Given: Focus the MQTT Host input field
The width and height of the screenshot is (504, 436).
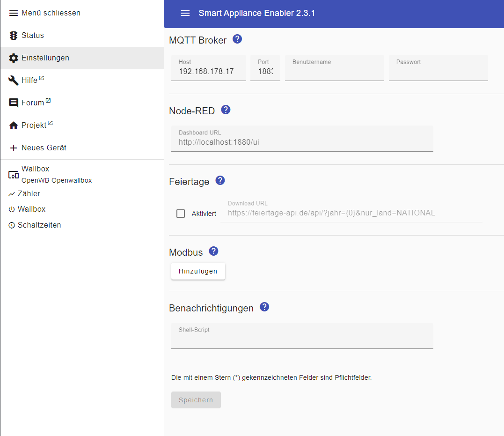Looking at the screenshot, I should (209, 68).
